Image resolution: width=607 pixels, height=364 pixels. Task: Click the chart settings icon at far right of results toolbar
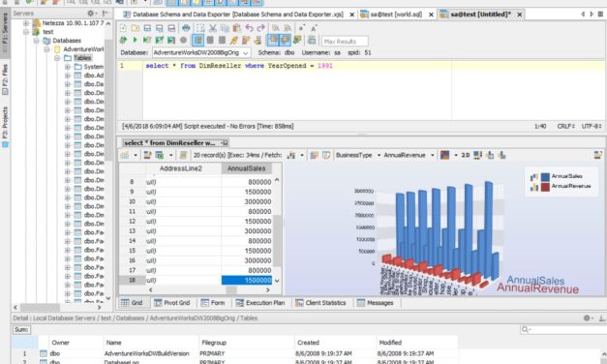597,155
